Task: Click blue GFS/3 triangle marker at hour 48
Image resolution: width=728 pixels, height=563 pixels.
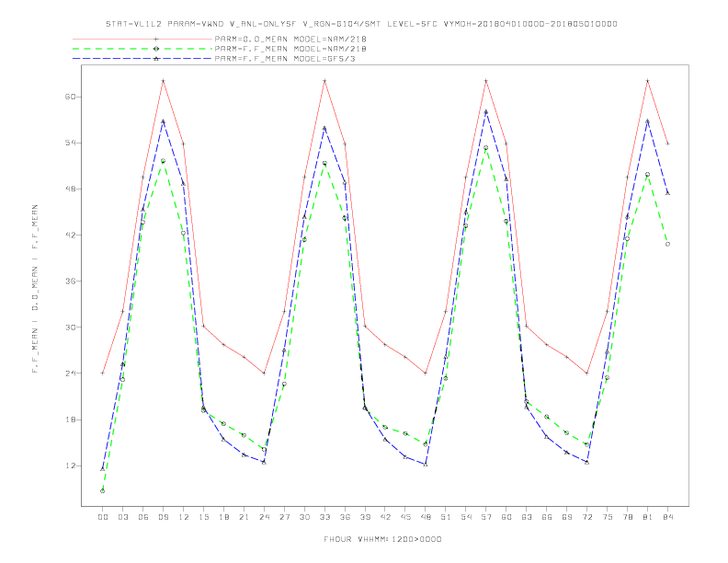Action: point(426,464)
